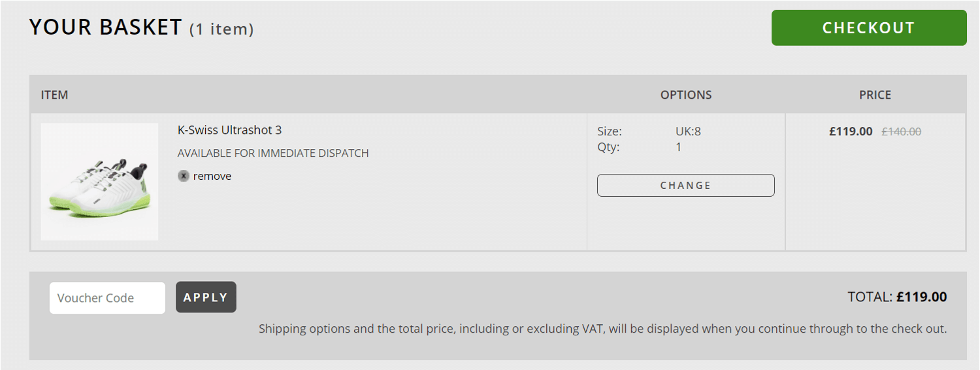This screenshot has height=370, width=980.
Task: Click the crossed-out £140.00 original price
Action: click(x=901, y=131)
